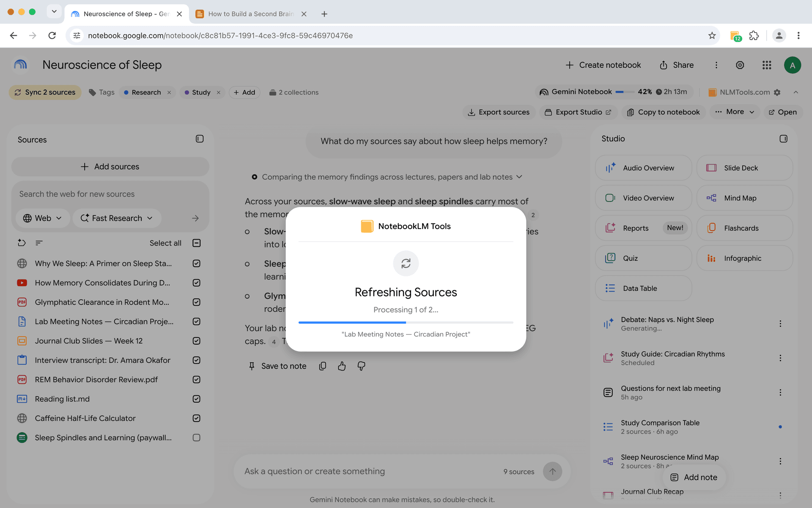Viewport: 812px width, 508px height.
Task: Open the Web source type dropdown
Action: (42, 218)
